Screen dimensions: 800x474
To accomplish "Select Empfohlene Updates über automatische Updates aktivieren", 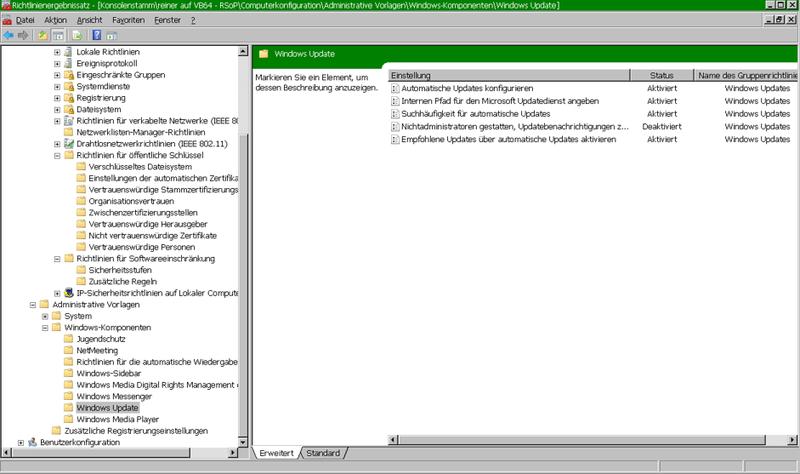I will (x=509, y=139).
